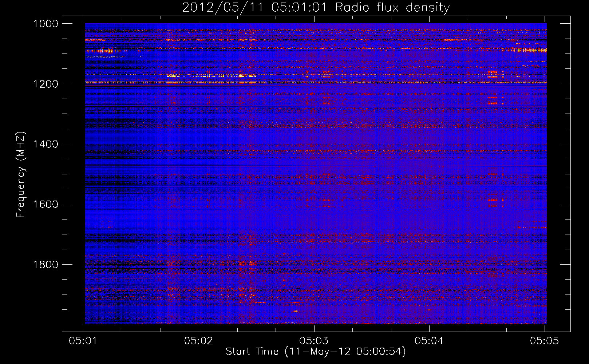Click the 05:03 time tick label
589x364 pixels.
pyautogui.click(x=314, y=341)
